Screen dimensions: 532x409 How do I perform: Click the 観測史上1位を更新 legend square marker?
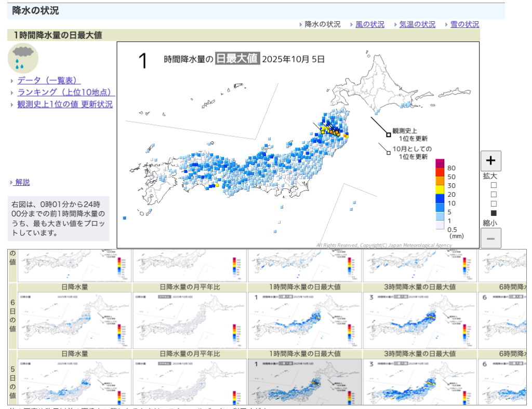pos(388,135)
